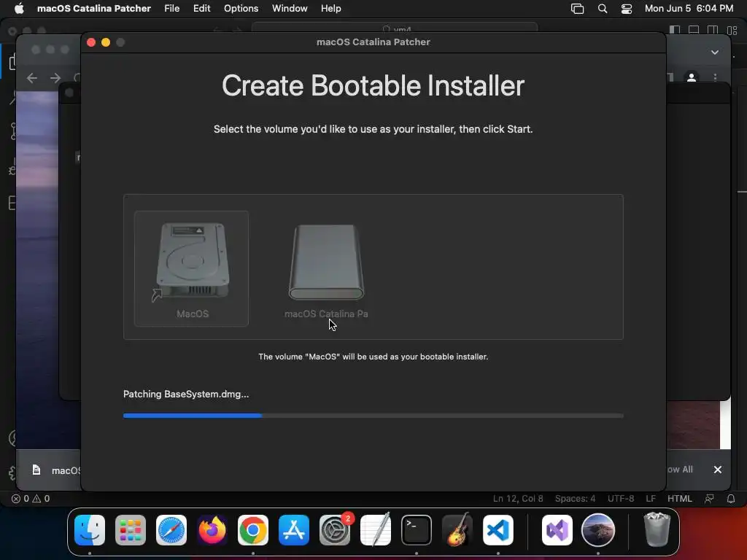Open the browser profile avatar icon
Viewport: 747px width, 560px height.
(692, 77)
